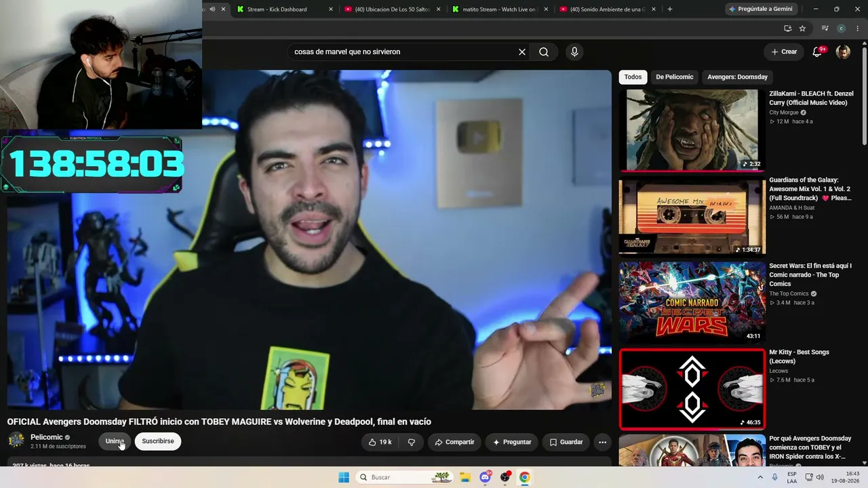Open the YouTube account avatar menu
The image size is (868, 488).
(843, 52)
